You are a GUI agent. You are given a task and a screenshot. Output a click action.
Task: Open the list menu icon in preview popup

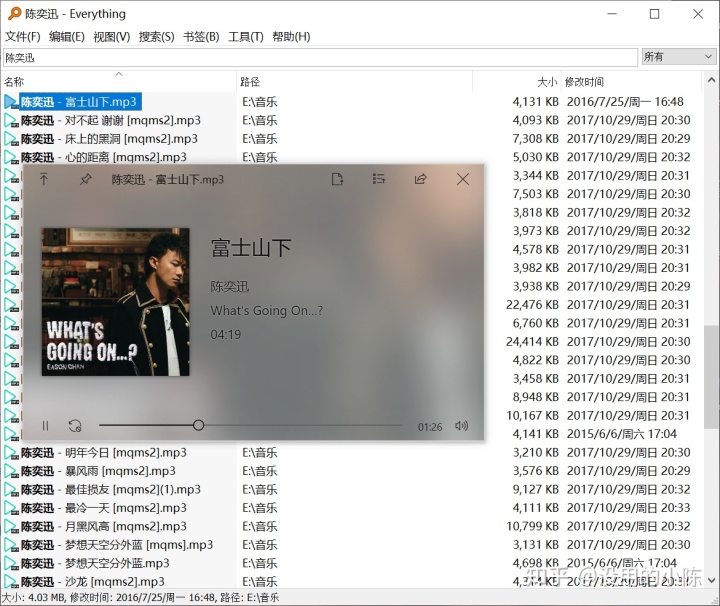379,179
